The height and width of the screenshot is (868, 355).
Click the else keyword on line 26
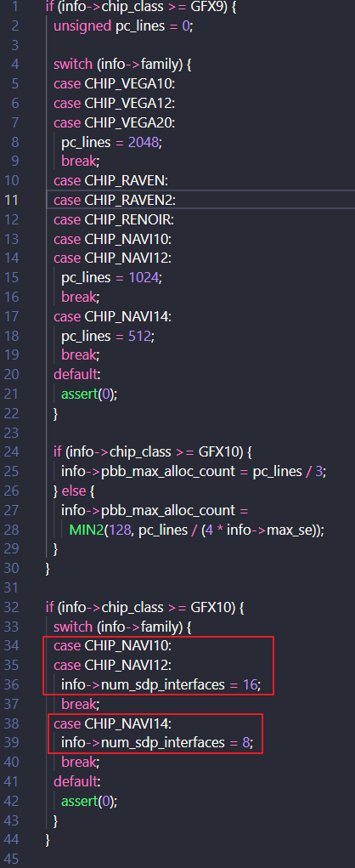71,491
